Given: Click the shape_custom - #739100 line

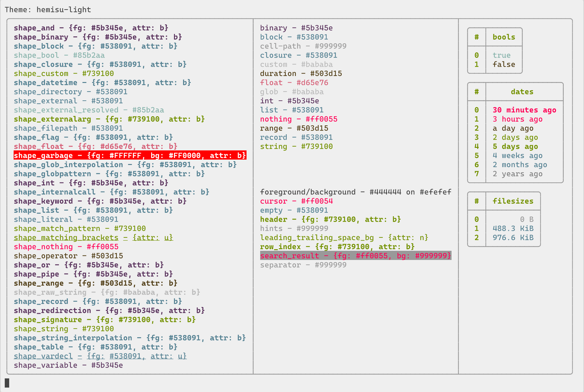Looking at the screenshot, I should pyautogui.click(x=64, y=73).
